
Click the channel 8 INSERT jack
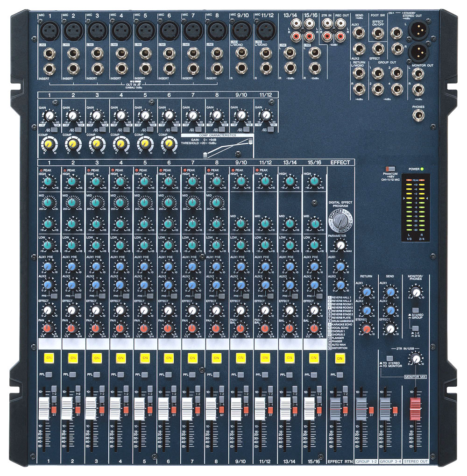tap(217, 69)
